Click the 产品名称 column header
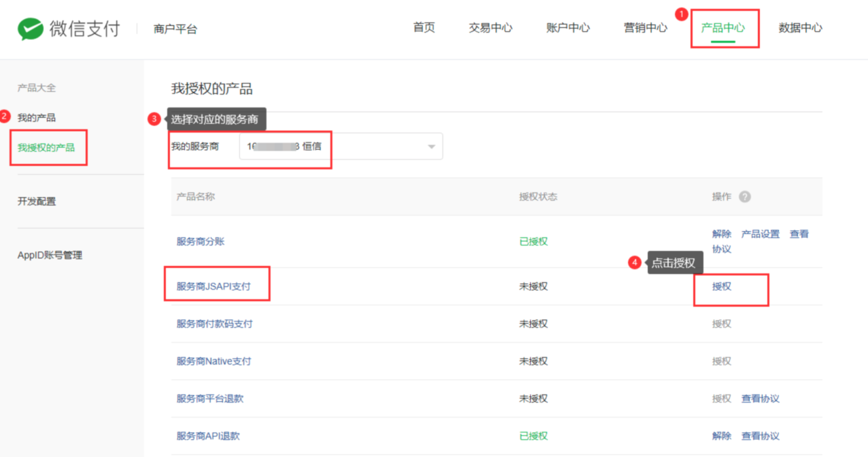This screenshot has height=457, width=868. click(196, 197)
